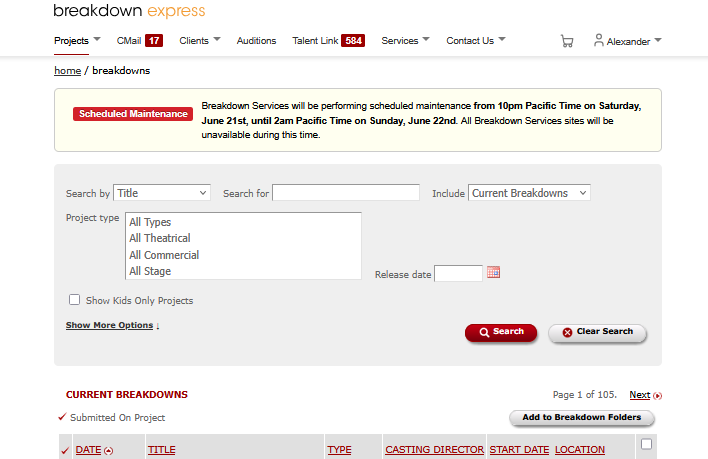708x459 pixels.
Task: Open the Include Current Breakdowns dropdown
Action: coord(529,193)
